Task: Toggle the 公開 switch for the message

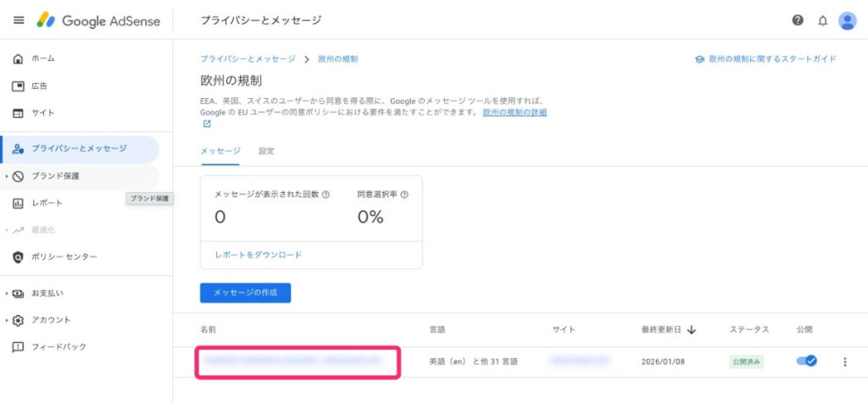Action: pos(807,362)
